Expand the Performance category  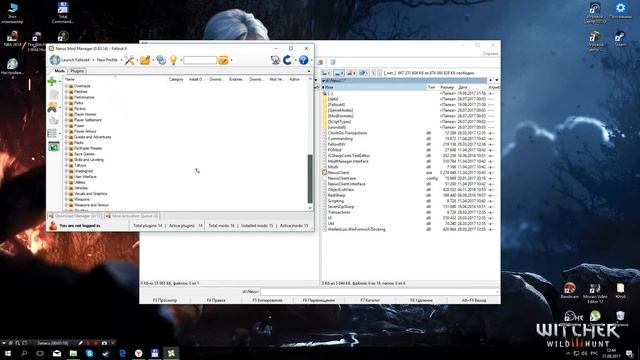pyautogui.click(x=66, y=98)
